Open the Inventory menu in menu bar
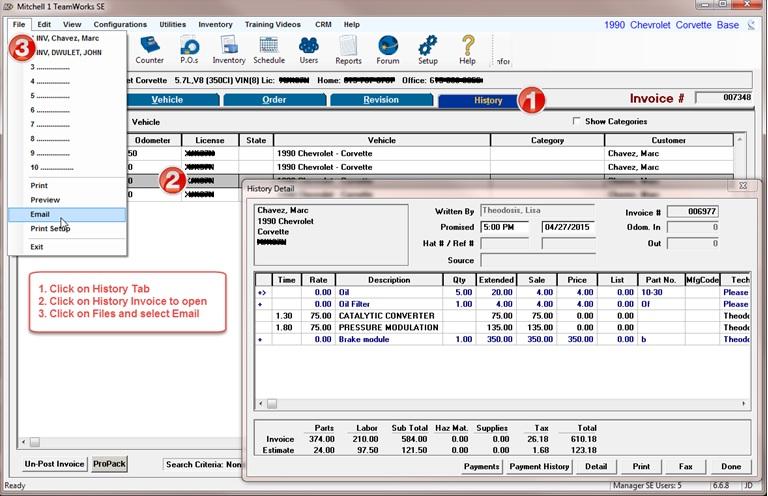The image size is (768, 496). pyautogui.click(x=215, y=24)
